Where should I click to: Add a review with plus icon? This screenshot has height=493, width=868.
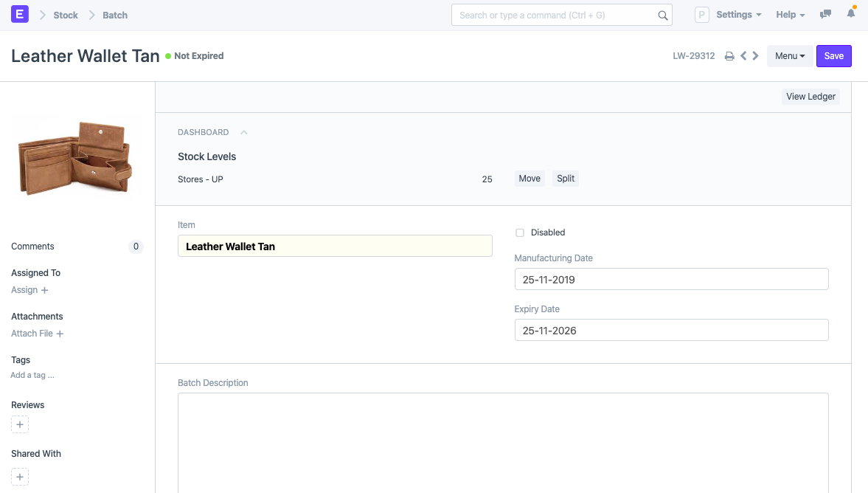tap(20, 425)
